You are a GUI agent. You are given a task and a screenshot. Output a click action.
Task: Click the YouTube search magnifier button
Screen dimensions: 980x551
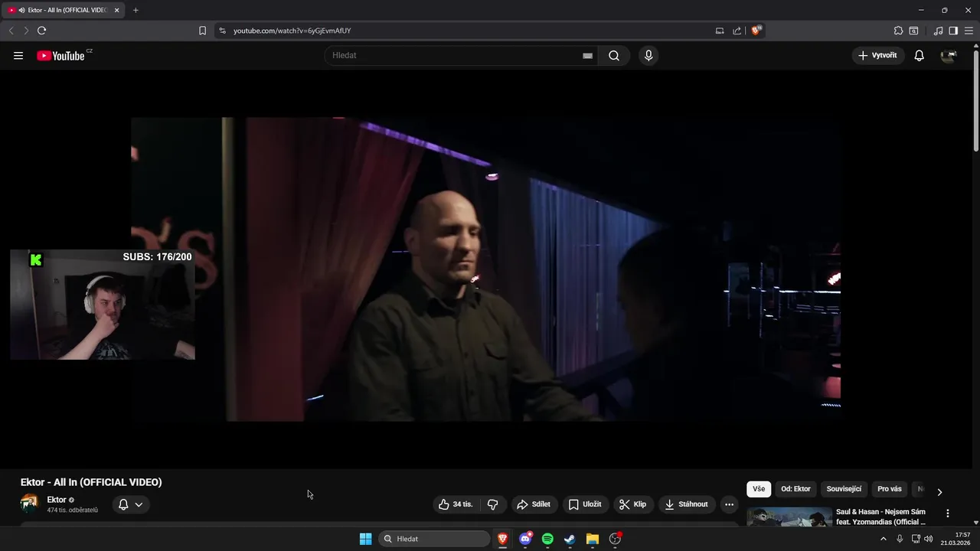614,55
